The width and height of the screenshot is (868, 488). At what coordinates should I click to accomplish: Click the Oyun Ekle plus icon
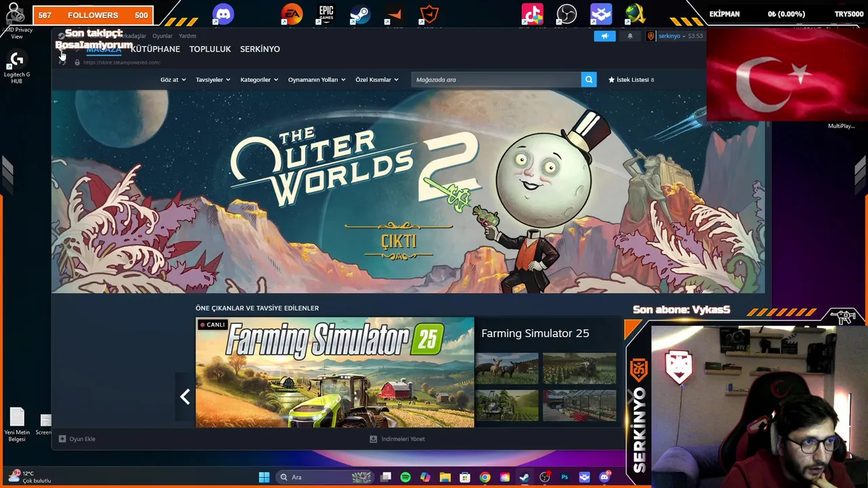[62, 439]
